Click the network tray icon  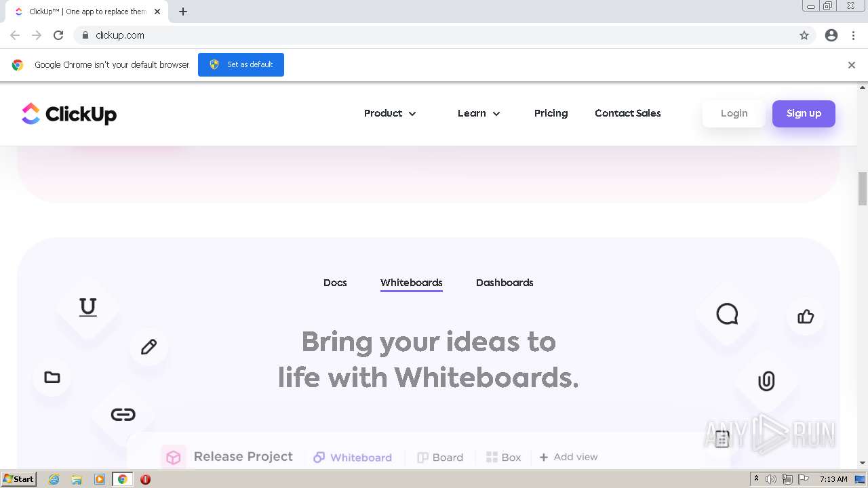787,479
